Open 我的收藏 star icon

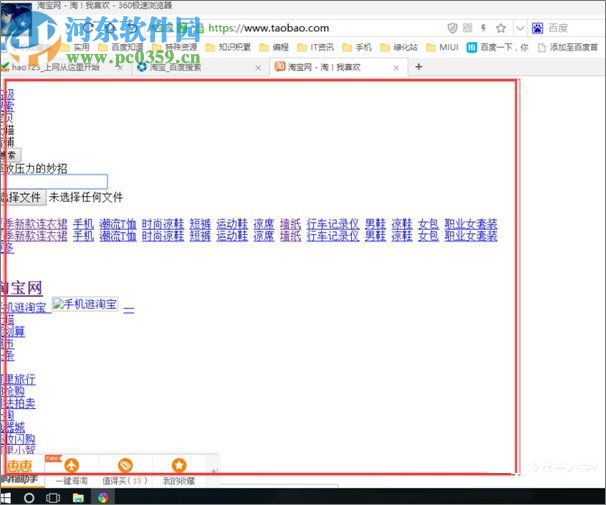(178, 466)
